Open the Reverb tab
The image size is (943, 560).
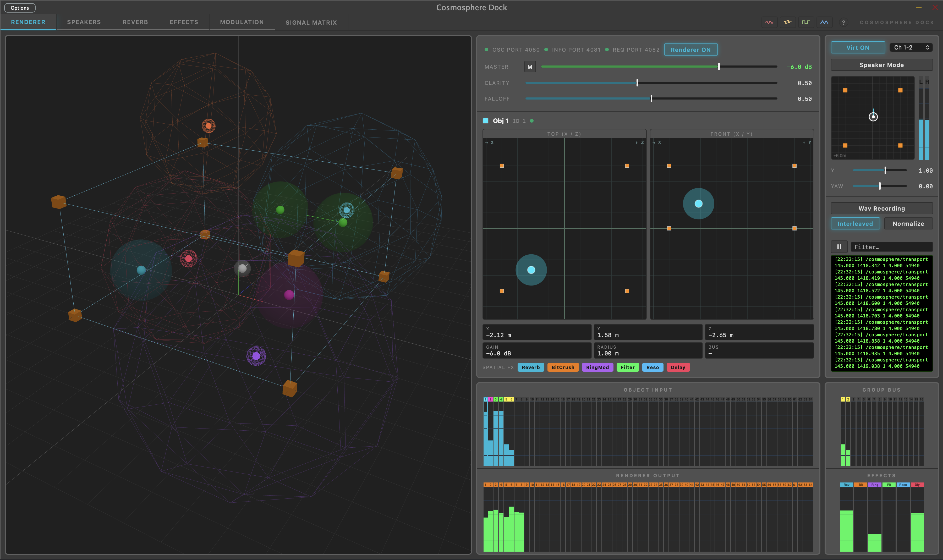tap(135, 22)
